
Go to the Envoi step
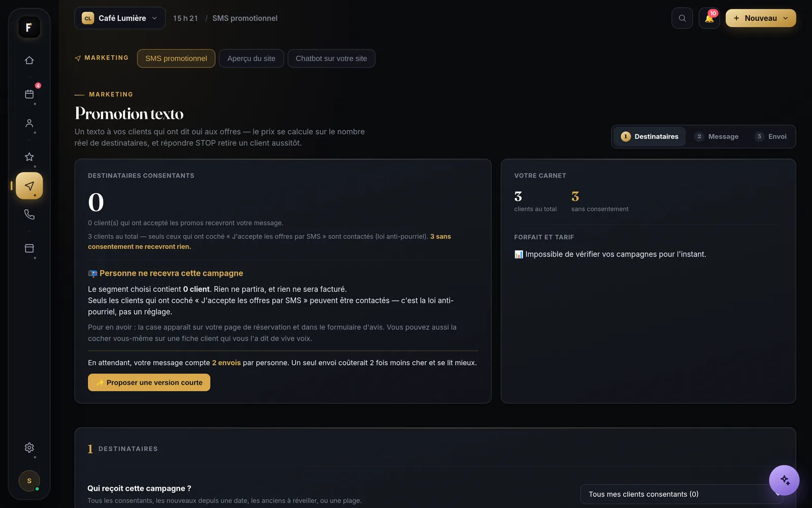click(771, 137)
